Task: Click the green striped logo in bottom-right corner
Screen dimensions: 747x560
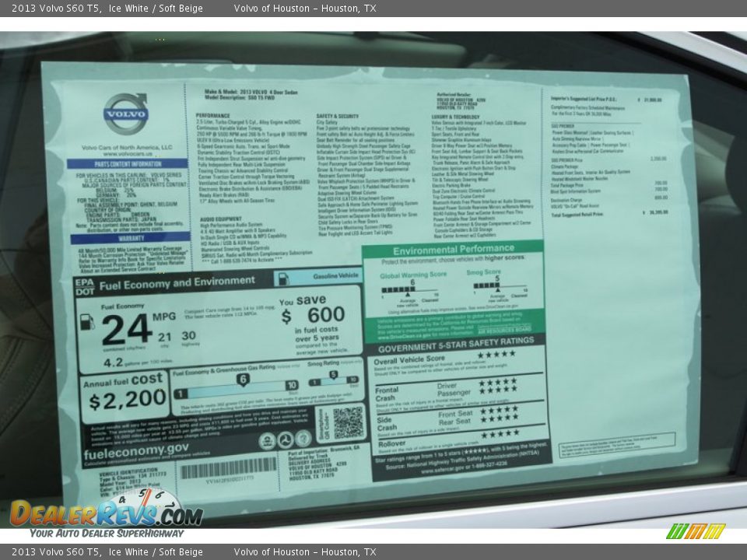Action: [x=695, y=530]
